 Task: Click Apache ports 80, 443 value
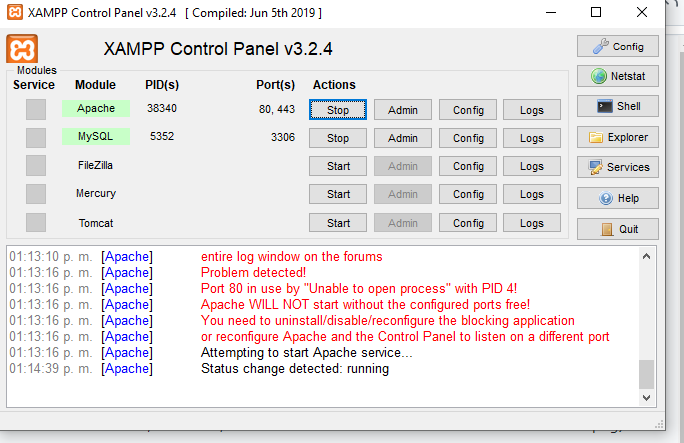(277, 109)
